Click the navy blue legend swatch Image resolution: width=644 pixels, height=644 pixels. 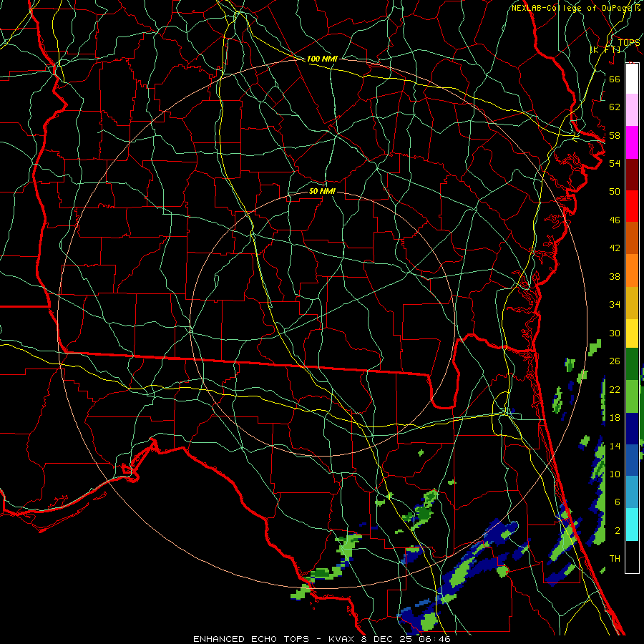click(x=632, y=429)
